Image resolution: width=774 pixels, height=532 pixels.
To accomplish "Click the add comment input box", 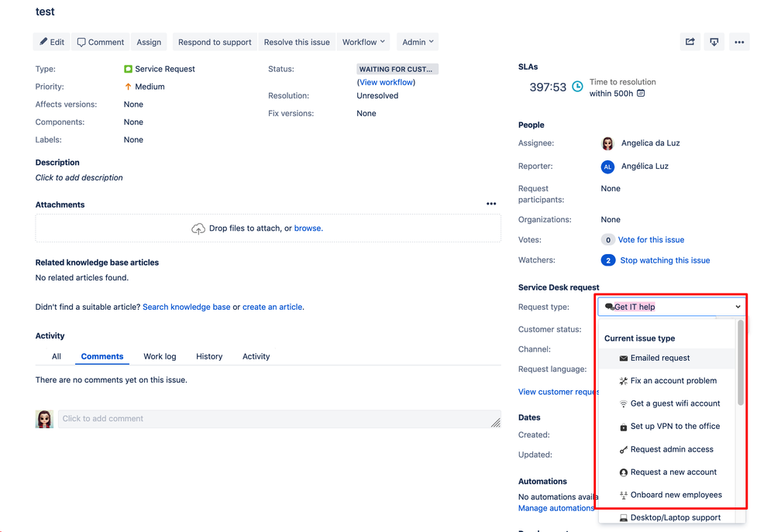I will pos(280,419).
